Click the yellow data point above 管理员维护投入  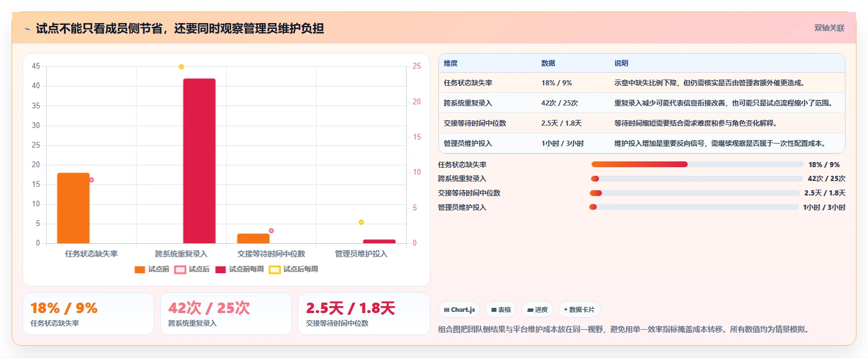[x=361, y=222]
